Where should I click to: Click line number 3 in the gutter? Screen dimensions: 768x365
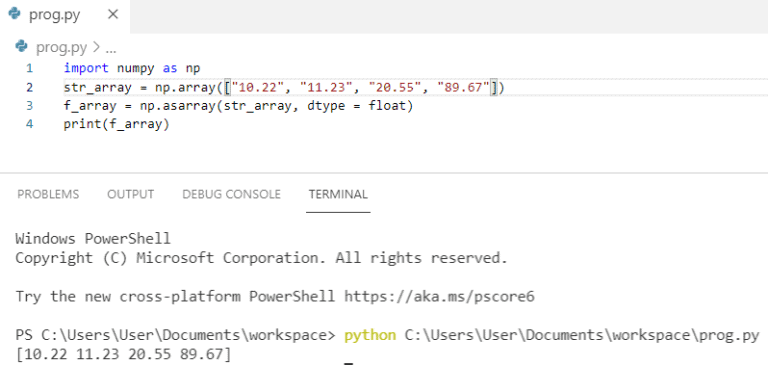pyautogui.click(x=30, y=106)
